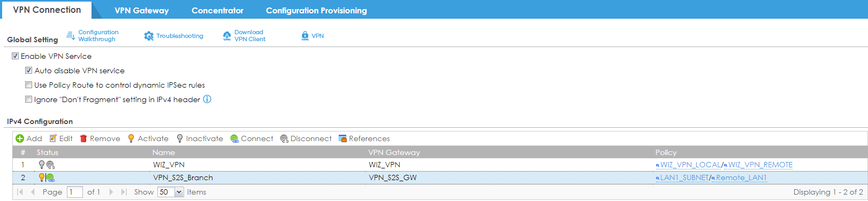Click the Edit pencil icon
Viewport: 868px width, 201px height.
click(53, 138)
